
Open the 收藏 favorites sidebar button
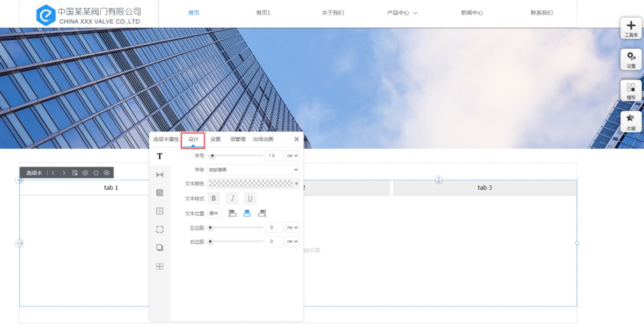coord(631,121)
